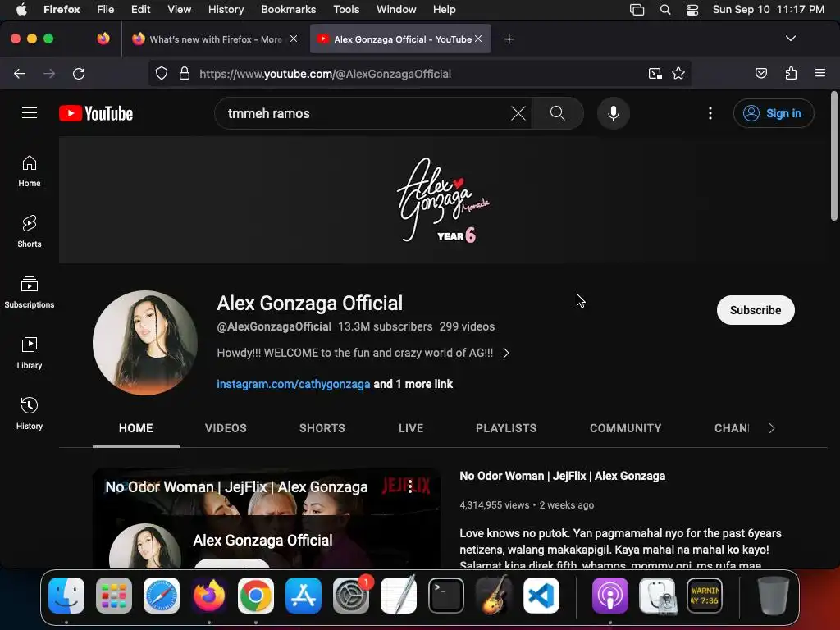This screenshot has width=840, height=630.
Task: Switch to the SHORTS tab
Action: [322, 428]
